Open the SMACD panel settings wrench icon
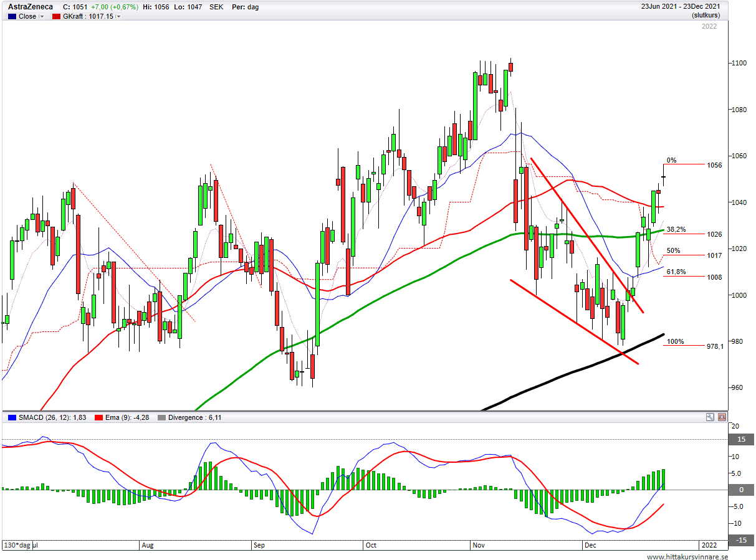Screen dimensions: 756x560 (710, 417)
